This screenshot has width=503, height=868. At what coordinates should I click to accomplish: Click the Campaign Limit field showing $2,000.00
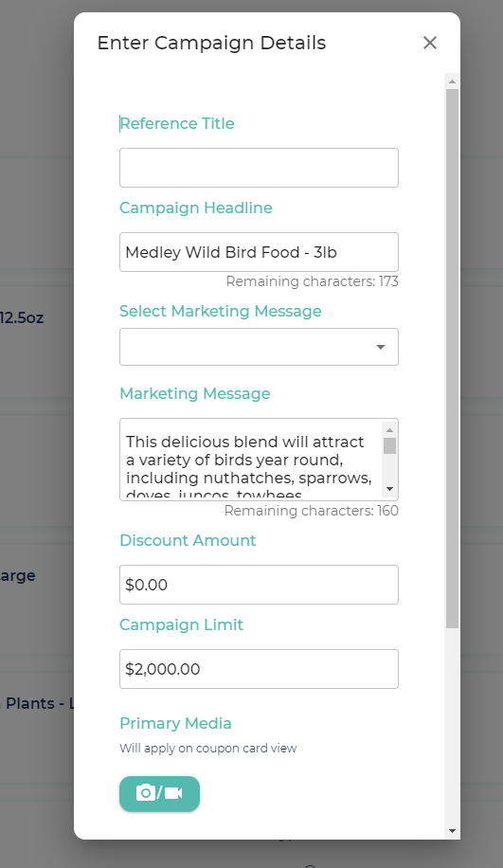259,669
